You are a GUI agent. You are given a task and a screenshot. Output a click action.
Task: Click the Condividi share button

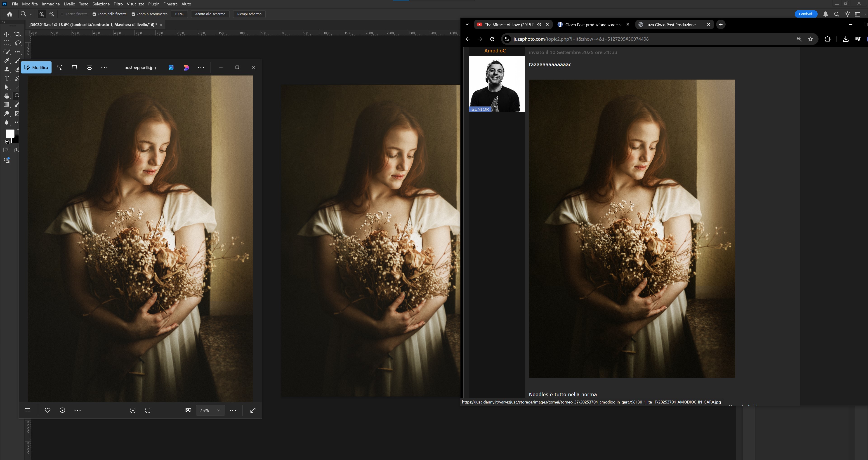pos(805,14)
